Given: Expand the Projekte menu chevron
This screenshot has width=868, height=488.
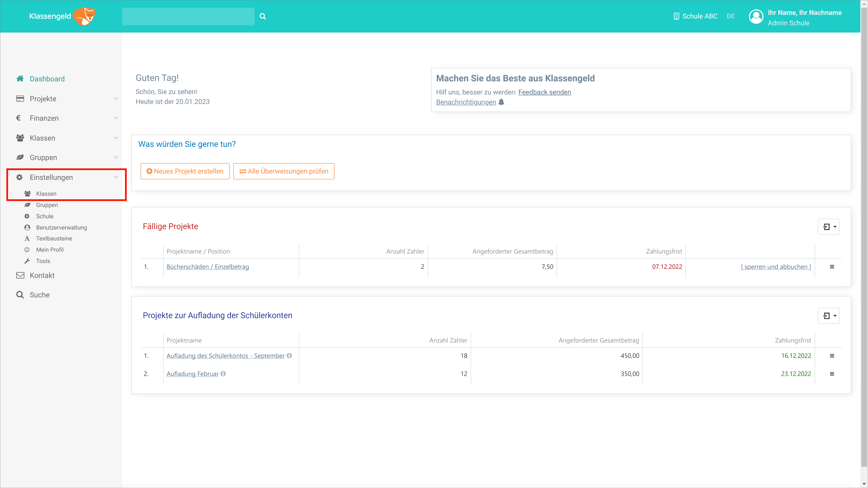Looking at the screenshot, I should point(115,99).
